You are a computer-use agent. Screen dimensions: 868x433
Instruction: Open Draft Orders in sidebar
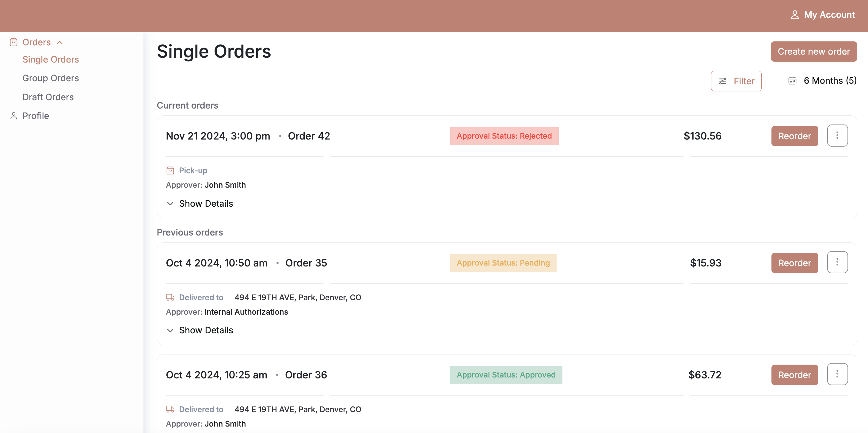48,97
